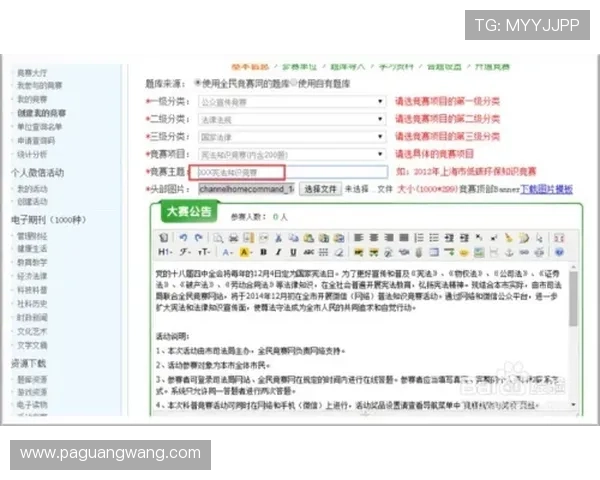The height and width of the screenshot is (480, 600).
Task: Click the Print icon in editor toolbar
Action: pos(233,238)
